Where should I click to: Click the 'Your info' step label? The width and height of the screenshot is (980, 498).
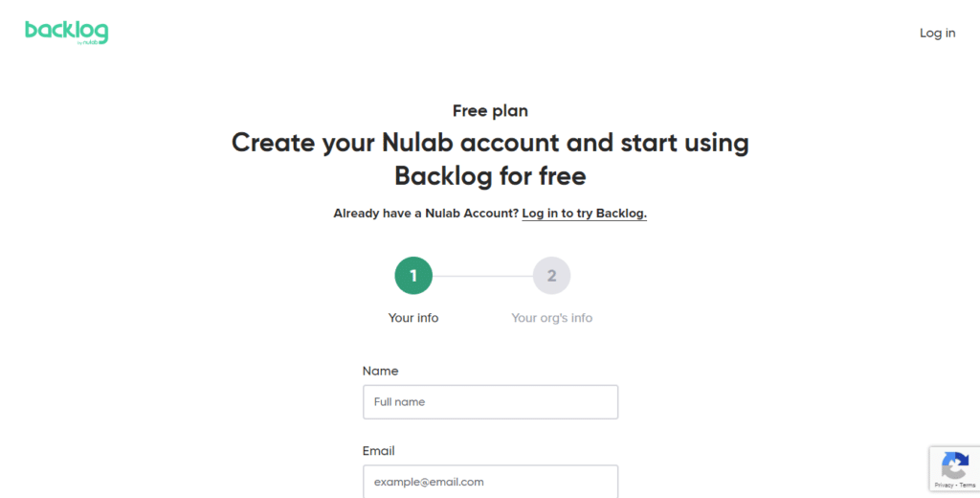(x=413, y=318)
